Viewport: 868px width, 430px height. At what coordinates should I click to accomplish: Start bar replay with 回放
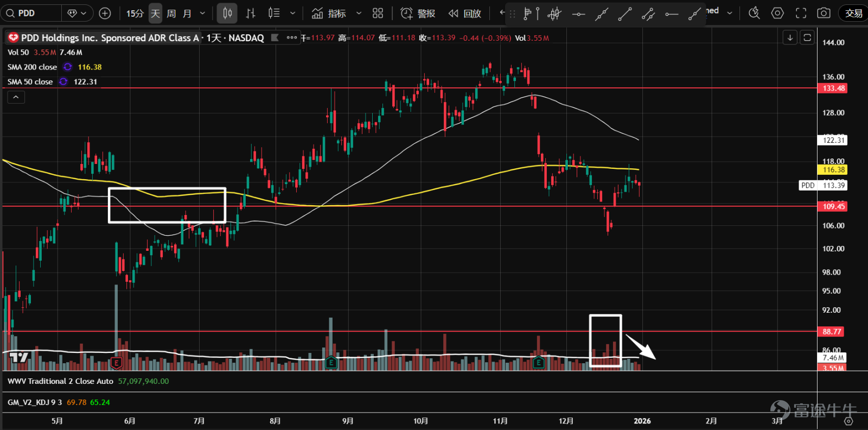tap(465, 13)
